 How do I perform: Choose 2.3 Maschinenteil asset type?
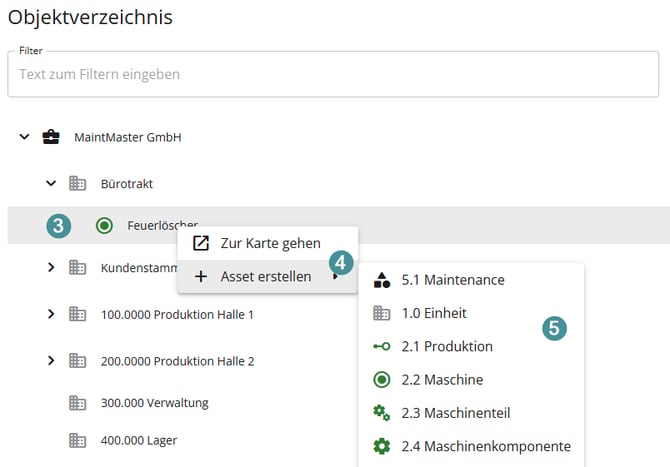(471, 413)
